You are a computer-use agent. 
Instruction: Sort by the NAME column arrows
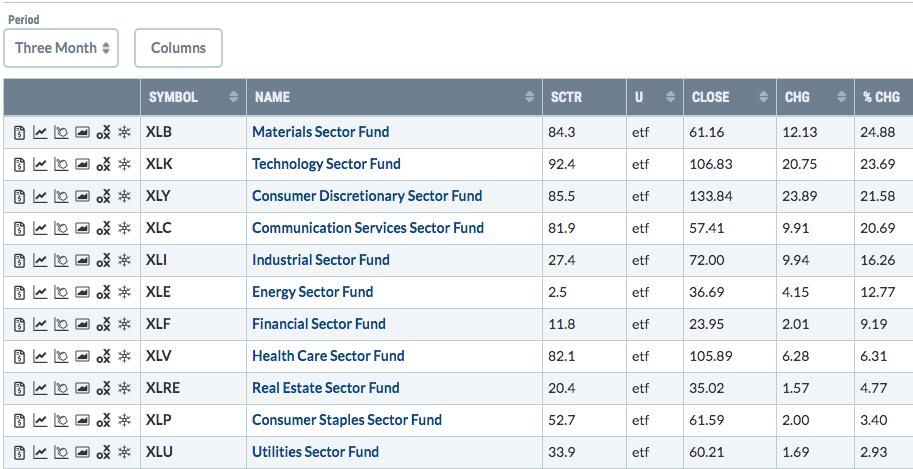click(x=529, y=97)
